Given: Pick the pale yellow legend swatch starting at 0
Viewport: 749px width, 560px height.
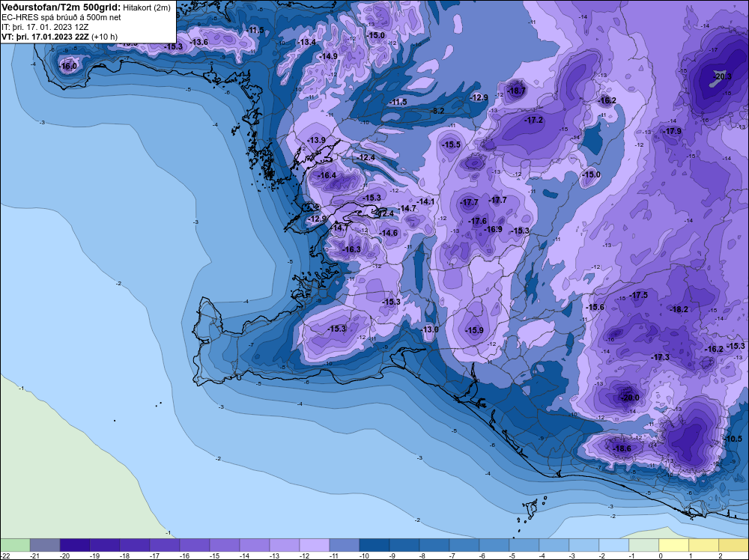Looking at the screenshot, I should (x=673, y=545).
